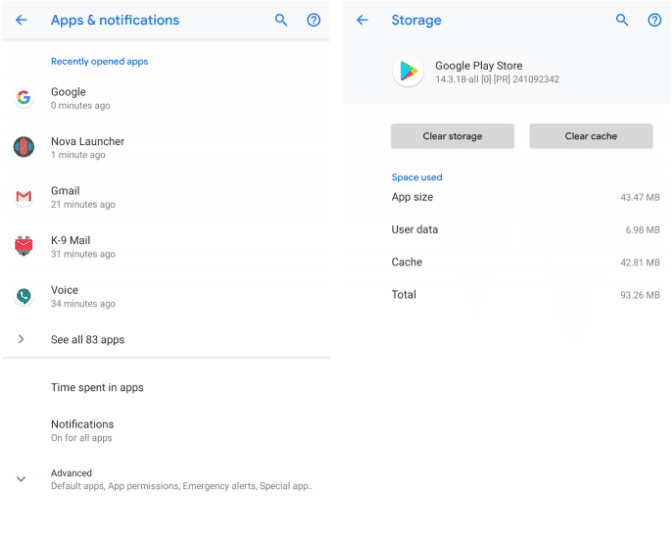Select '31 minutes ago' under K-9 Mail
Image resolution: width=672 pixels, height=549 pixels.
tap(83, 254)
